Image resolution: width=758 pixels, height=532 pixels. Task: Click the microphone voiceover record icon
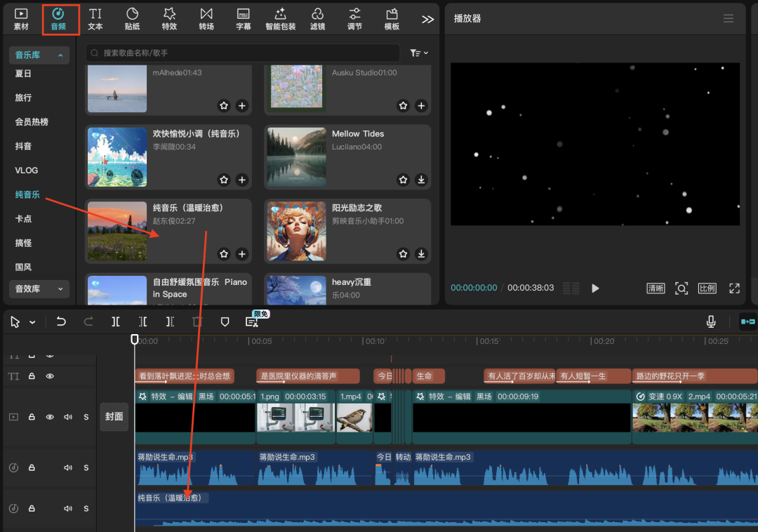coord(711,321)
